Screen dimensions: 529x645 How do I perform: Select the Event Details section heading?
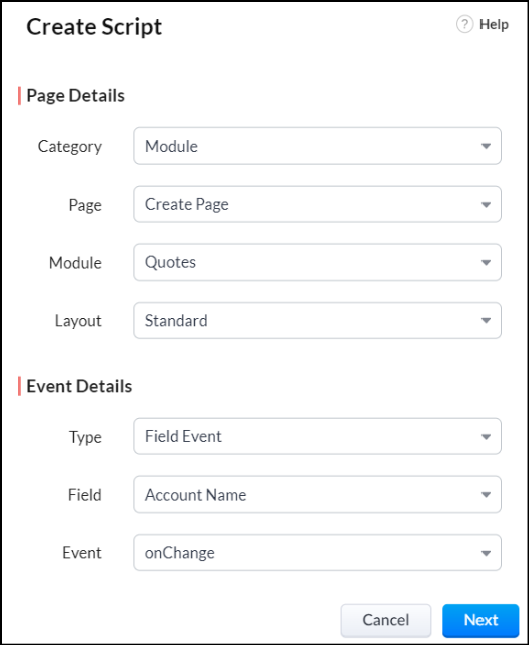(x=79, y=386)
